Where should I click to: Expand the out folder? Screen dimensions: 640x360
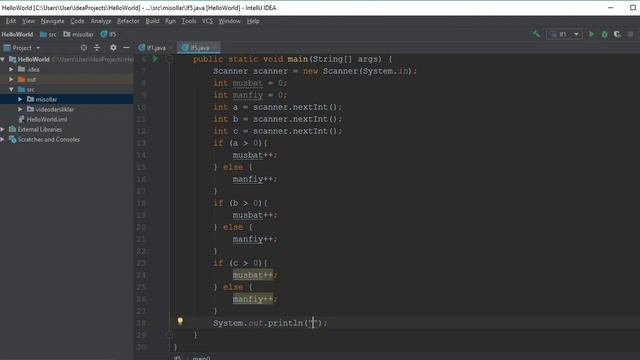(11, 80)
